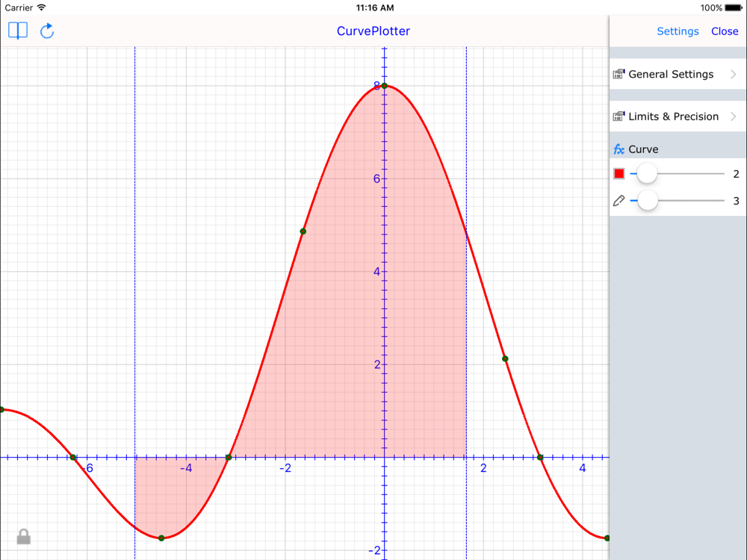Tap the padlock icon on the graph
This screenshot has height=560, width=747.
tap(23, 537)
